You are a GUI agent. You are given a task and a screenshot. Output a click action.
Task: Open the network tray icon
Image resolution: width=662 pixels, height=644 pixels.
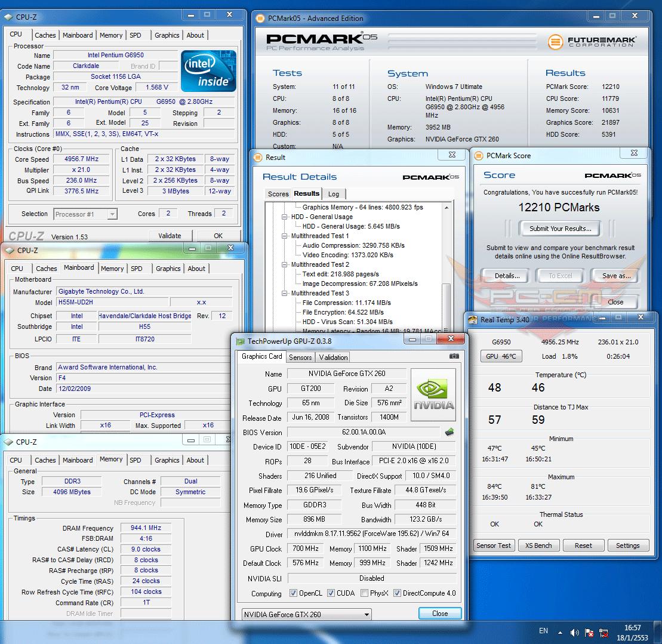604,632
